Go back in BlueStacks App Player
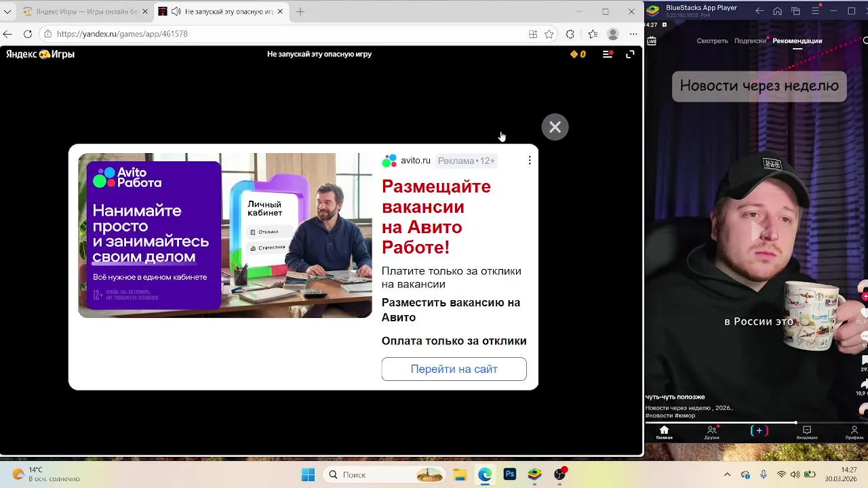The width and height of the screenshot is (868, 488). coord(759,11)
